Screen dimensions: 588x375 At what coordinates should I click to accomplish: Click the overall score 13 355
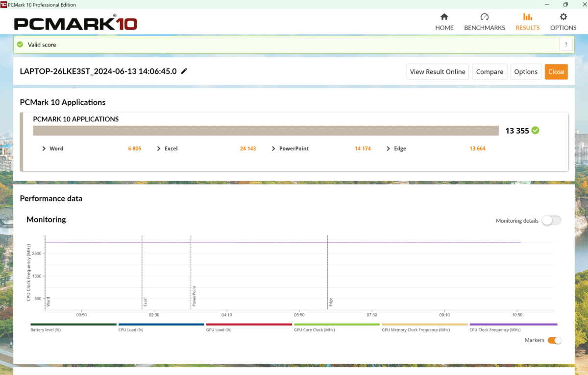pyautogui.click(x=517, y=131)
